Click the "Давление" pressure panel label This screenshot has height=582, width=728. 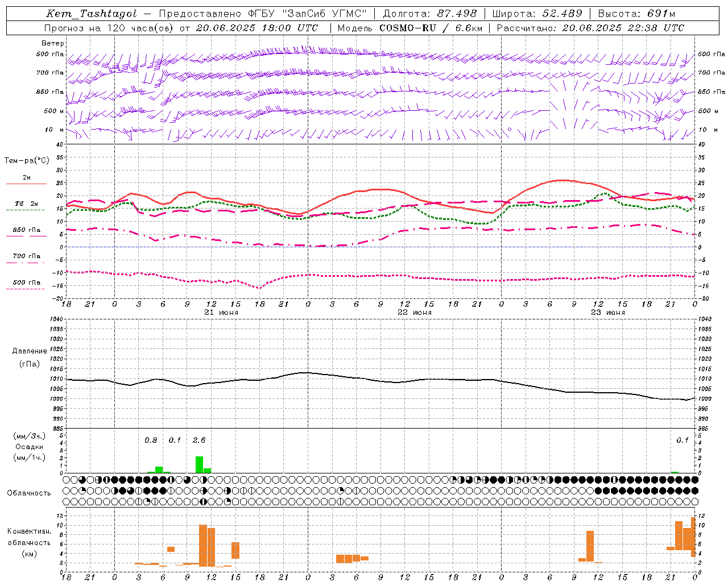(30, 351)
